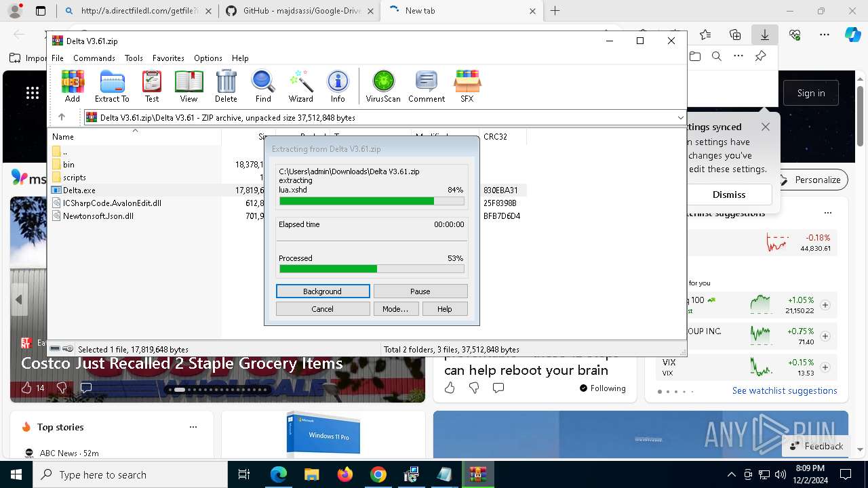Screen dimensions: 868x488
Task: Pause the extraction
Action: (420, 291)
